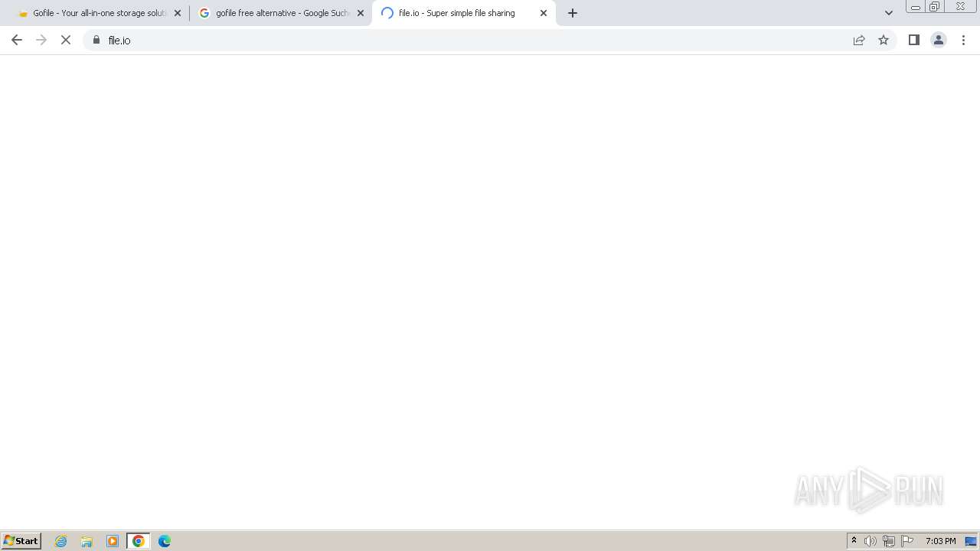
Task: Minimize the Chrome window
Action: 916,7
